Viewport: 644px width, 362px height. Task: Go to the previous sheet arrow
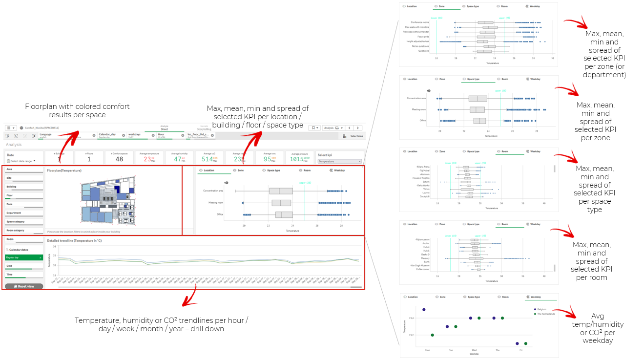tap(350, 128)
